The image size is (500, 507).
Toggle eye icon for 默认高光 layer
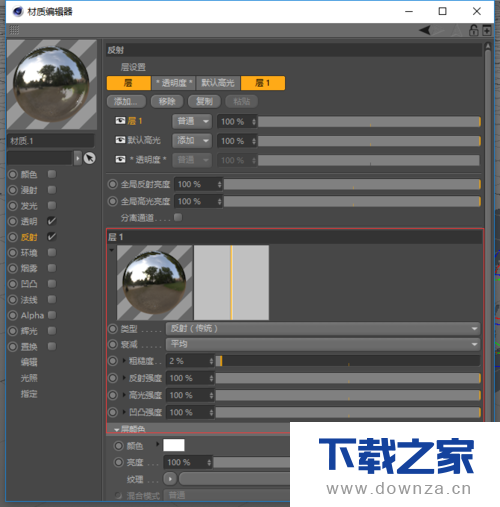120,140
